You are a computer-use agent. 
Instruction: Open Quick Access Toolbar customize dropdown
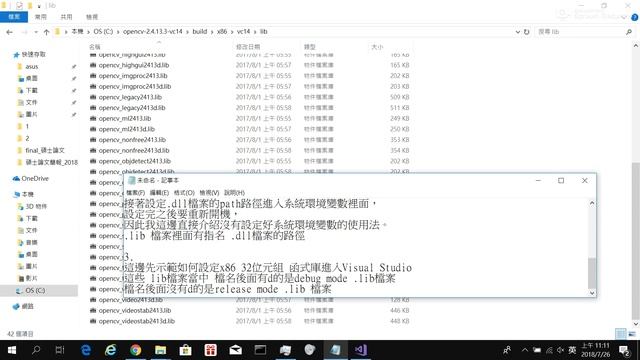click(x=39, y=6)
